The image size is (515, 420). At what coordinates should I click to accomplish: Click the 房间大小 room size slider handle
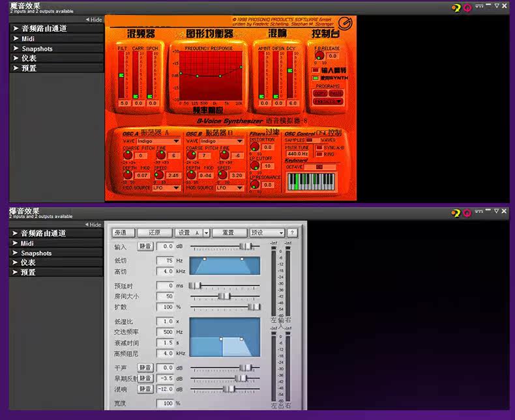(x=224, y=297)
